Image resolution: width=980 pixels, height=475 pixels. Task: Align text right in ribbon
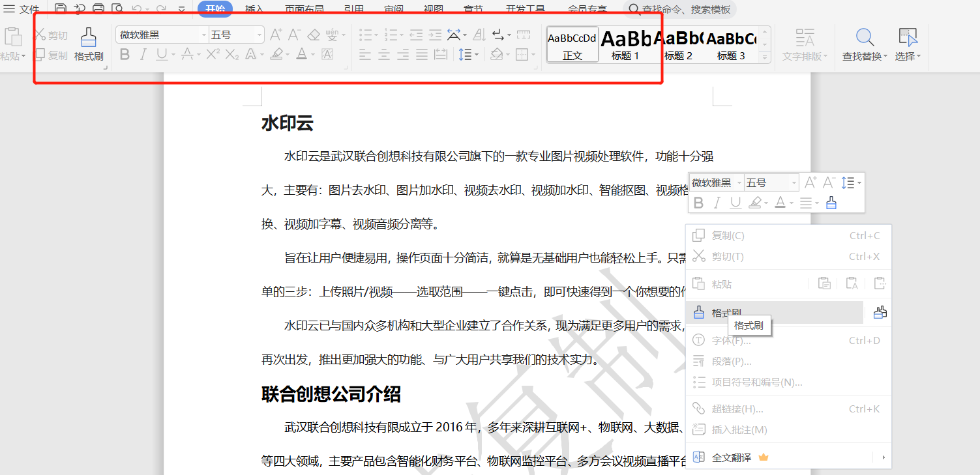(x=403, y=55)
